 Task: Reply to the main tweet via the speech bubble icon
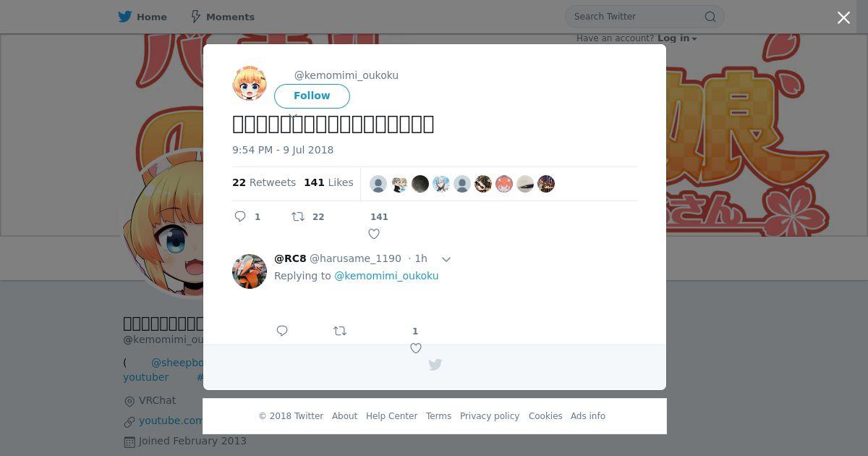[240, 216]
